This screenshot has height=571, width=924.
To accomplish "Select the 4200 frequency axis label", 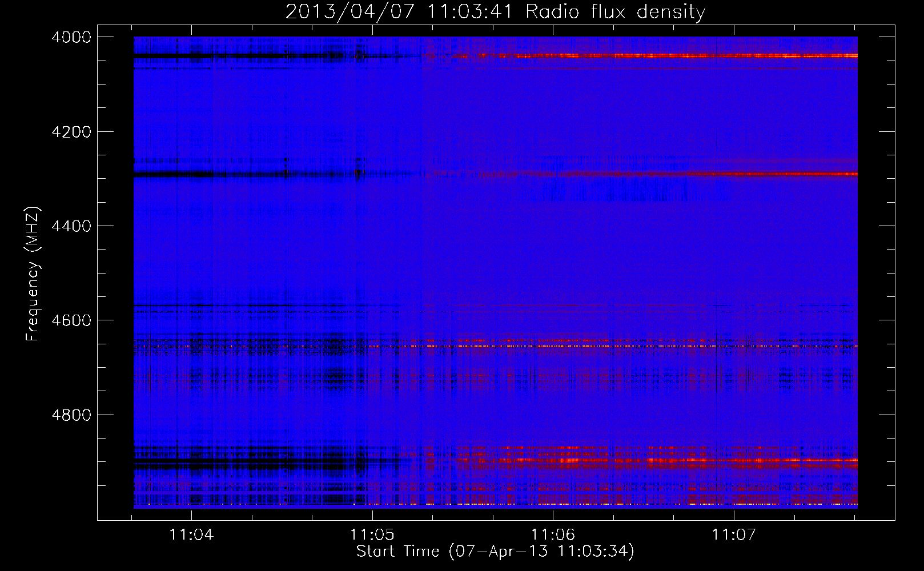I will [x=71, y=132].
